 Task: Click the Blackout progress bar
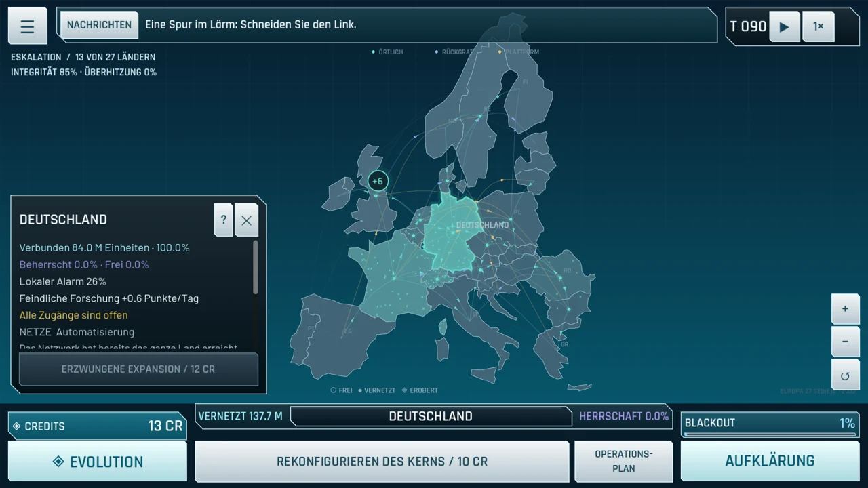point(770,434)
